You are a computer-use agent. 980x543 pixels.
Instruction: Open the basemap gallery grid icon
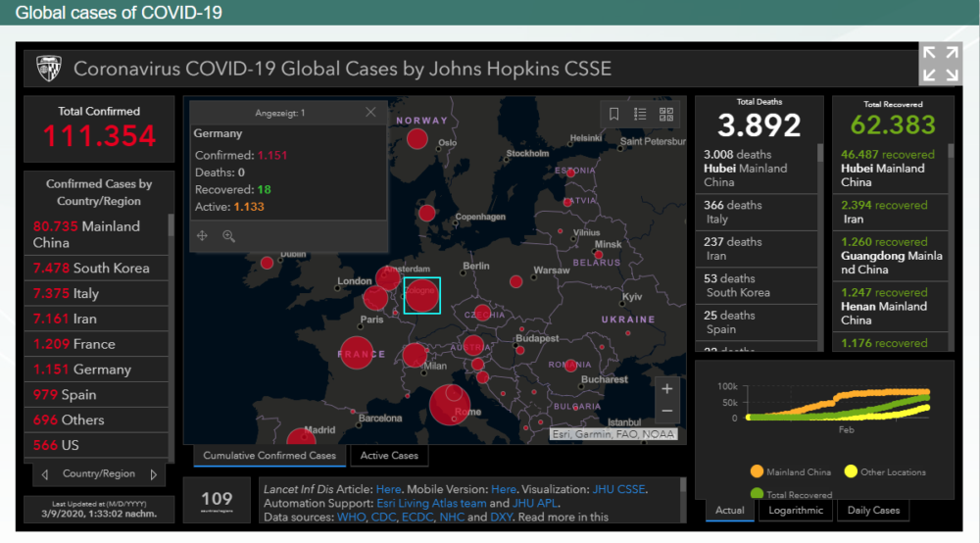coord(666,114)
